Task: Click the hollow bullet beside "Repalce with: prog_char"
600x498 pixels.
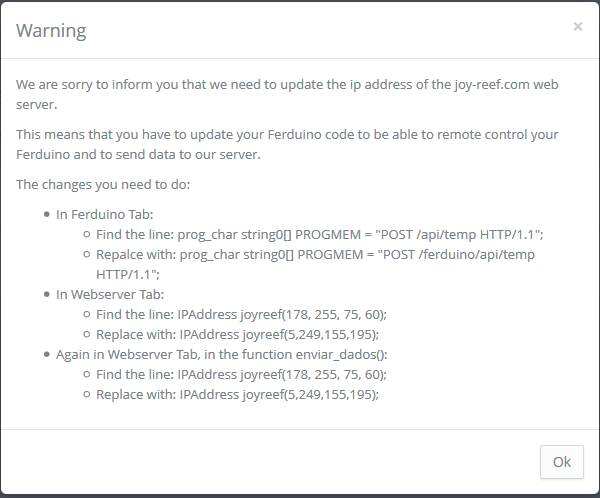Action: coord(87,254)
